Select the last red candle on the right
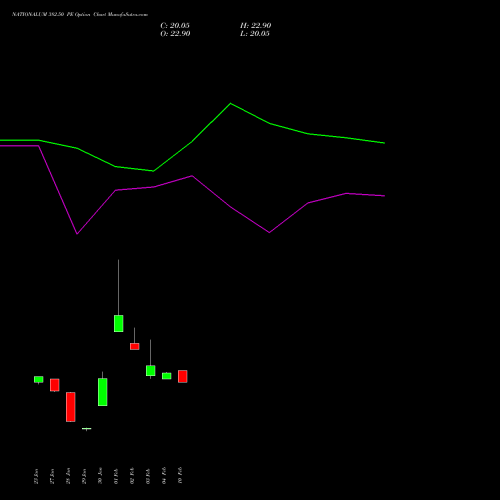The height and width of the screenshot is (500, 500). point(183,376)
